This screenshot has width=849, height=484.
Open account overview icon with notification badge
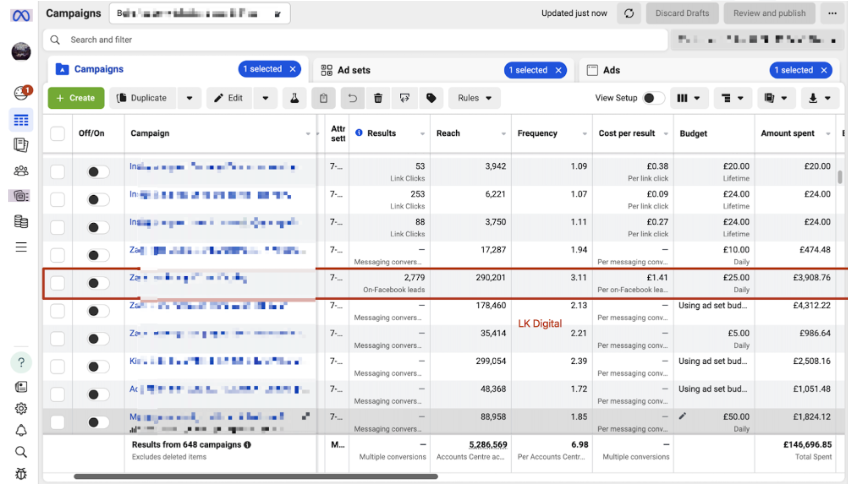coord(21,93)
